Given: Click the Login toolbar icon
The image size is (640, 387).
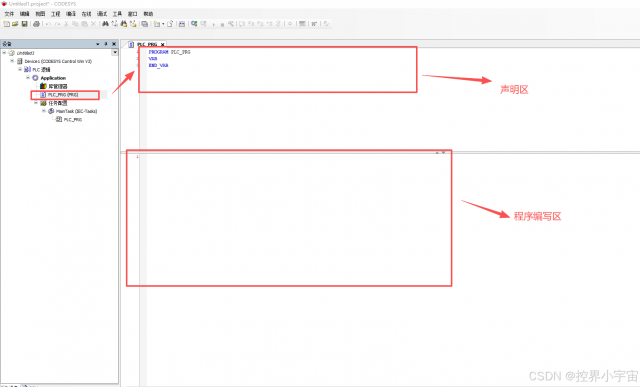Looking at the screenshot, I should 194,24.
